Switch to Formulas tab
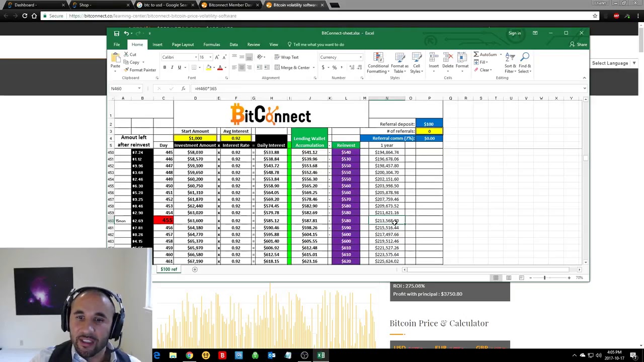Viewport: 644px width, 362px height. pos(212,44)
